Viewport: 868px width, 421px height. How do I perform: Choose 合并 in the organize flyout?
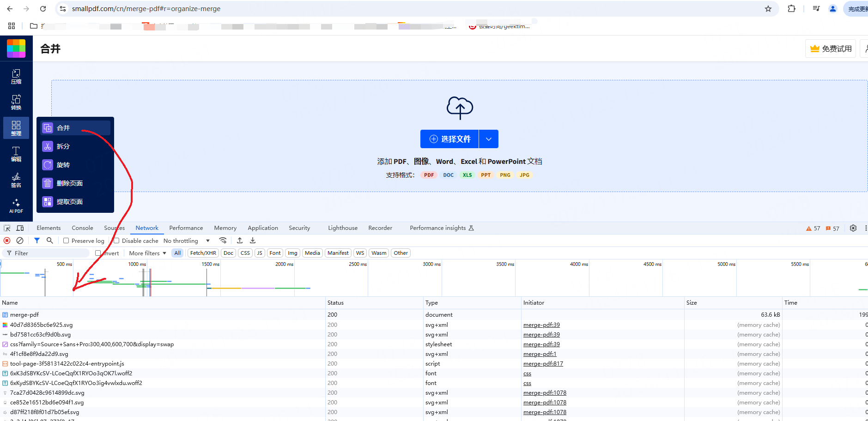(75, 128)
